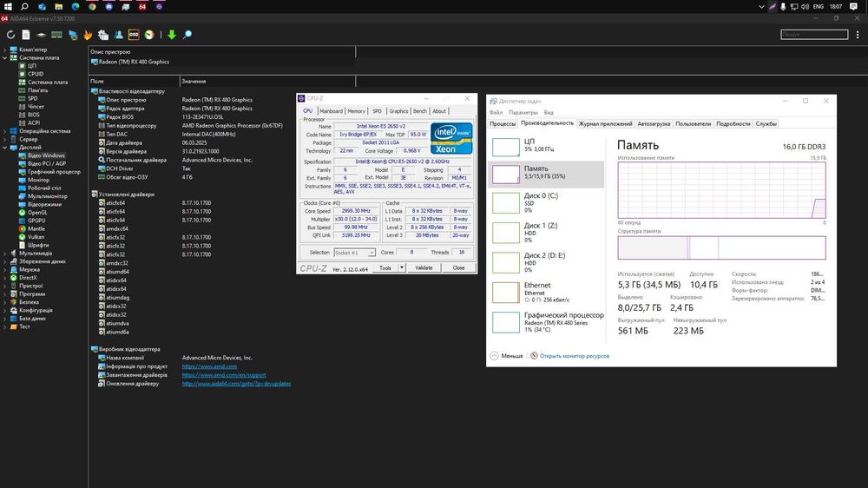Screen dimensions: 868x488
Task: Click the AIDA64 taskbar icon
Action: pyautogui.click(x=142, y=7)
